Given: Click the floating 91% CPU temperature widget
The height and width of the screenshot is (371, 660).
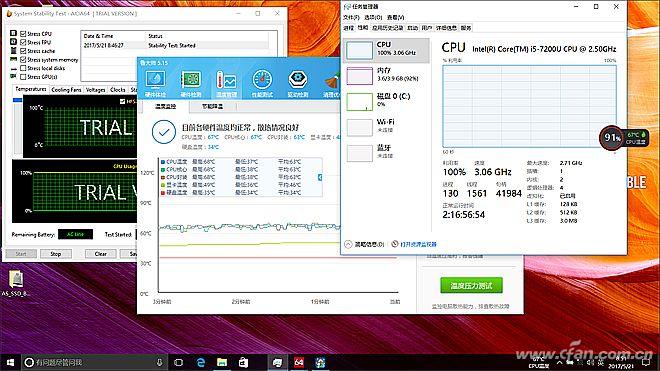Looking at the screenshot, I should point(623,137).
